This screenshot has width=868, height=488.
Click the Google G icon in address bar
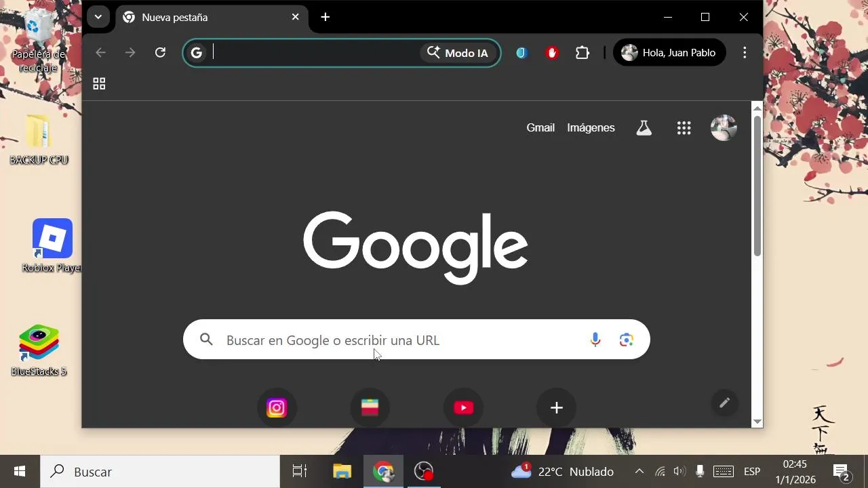197,53
